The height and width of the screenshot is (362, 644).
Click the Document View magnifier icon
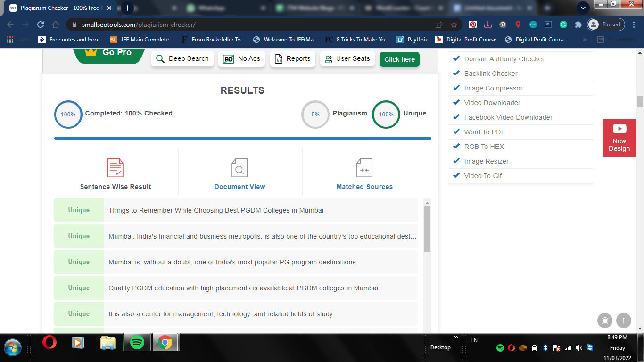pyautogui.click(x=239, y=168)
